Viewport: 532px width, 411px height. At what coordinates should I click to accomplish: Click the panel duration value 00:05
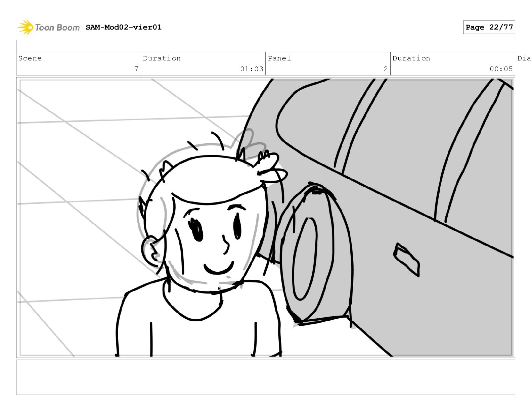(501, 69)
